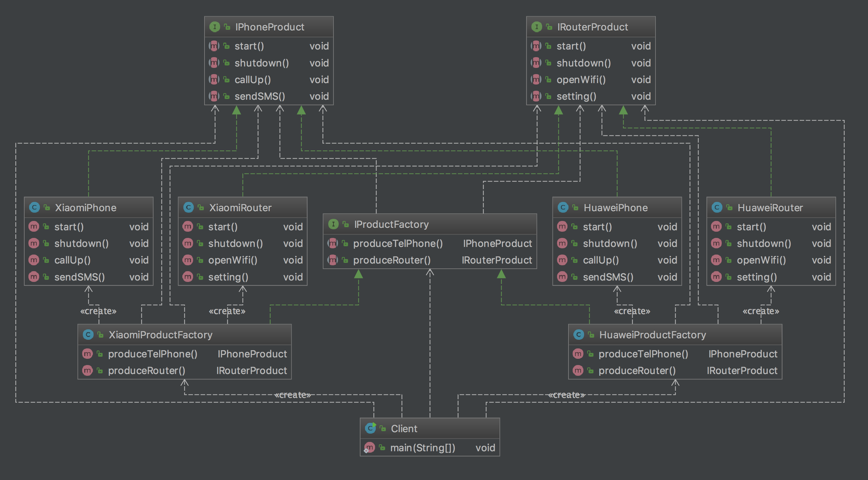Select the XiaomiProductFactory class title
This screenshot has width=868, height=480.
[x=160, y=335]
